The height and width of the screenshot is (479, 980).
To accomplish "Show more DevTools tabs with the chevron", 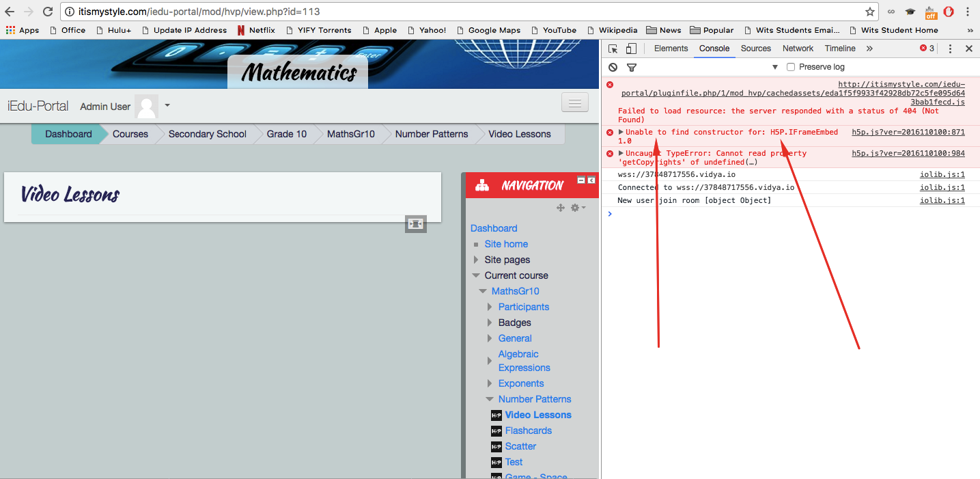I will pos(869,49).
